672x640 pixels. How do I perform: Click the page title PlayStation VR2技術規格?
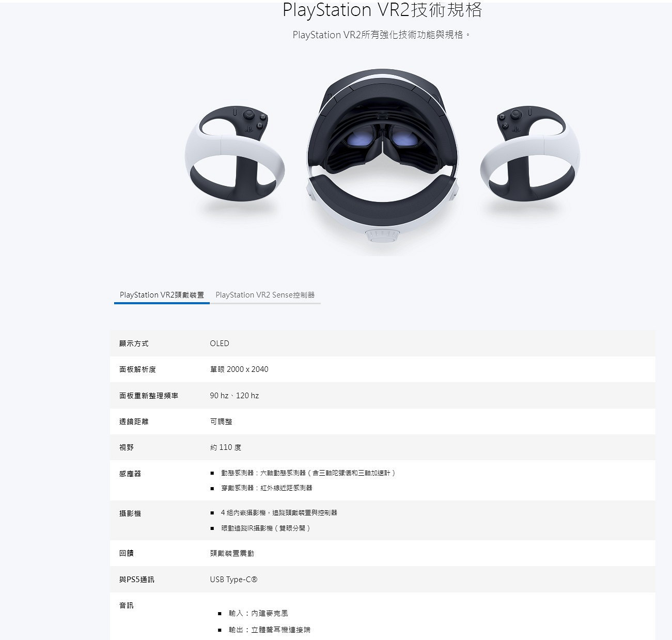tap(383, 9)
